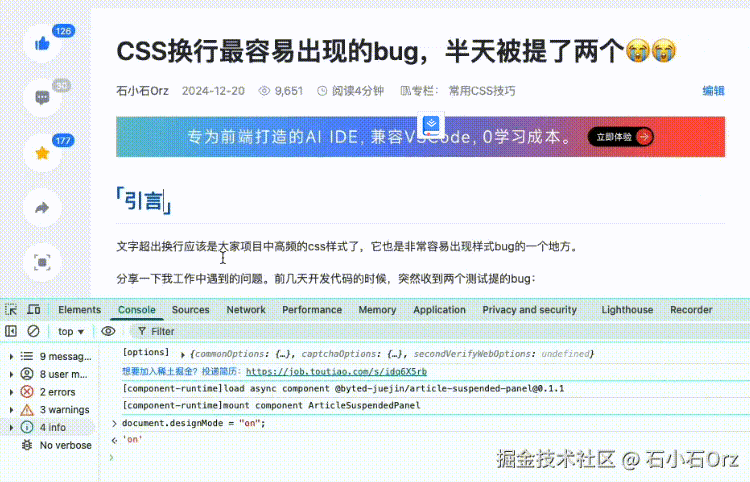Open the top context dropdown
750x482 pixels.
tap(71, 331)
